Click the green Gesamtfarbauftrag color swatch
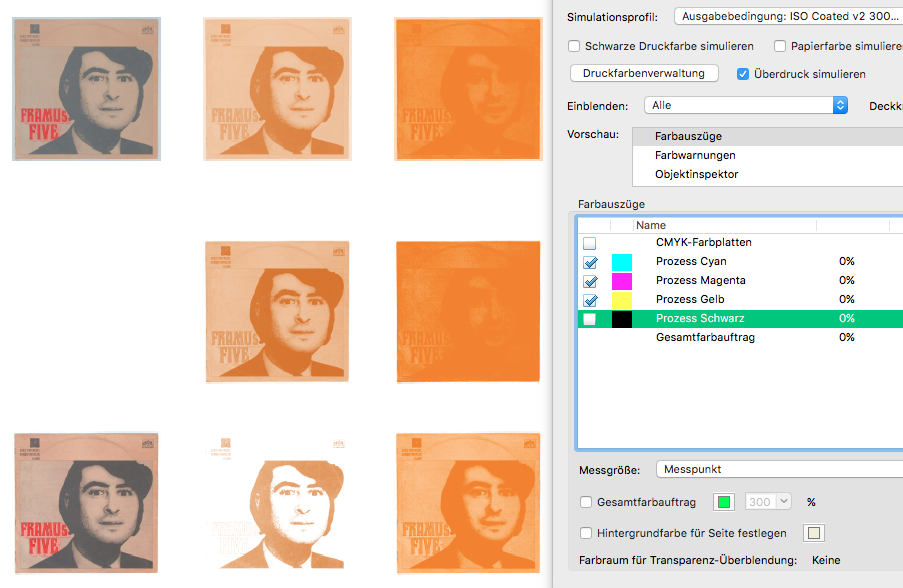This screenshot has height=588, width=903. pyautogui.click(x=724, y=502)
